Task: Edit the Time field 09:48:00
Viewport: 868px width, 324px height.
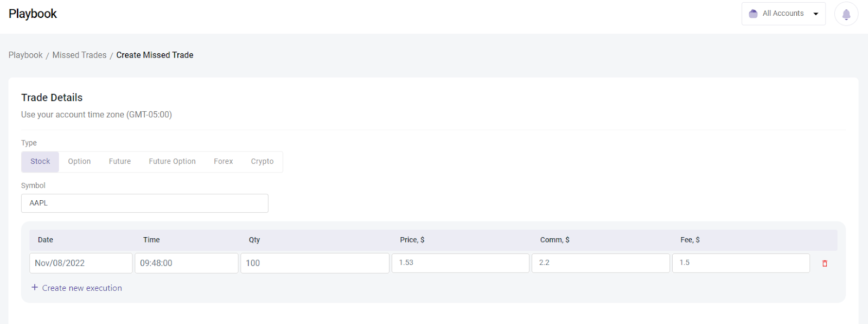Action: pos(186,263)
